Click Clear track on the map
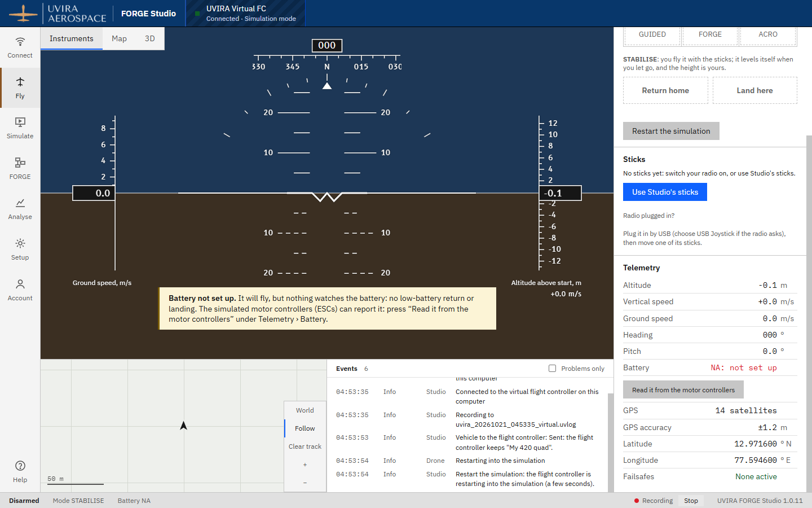The width and height of the screenshot is (812, 508). pos(305,446)
